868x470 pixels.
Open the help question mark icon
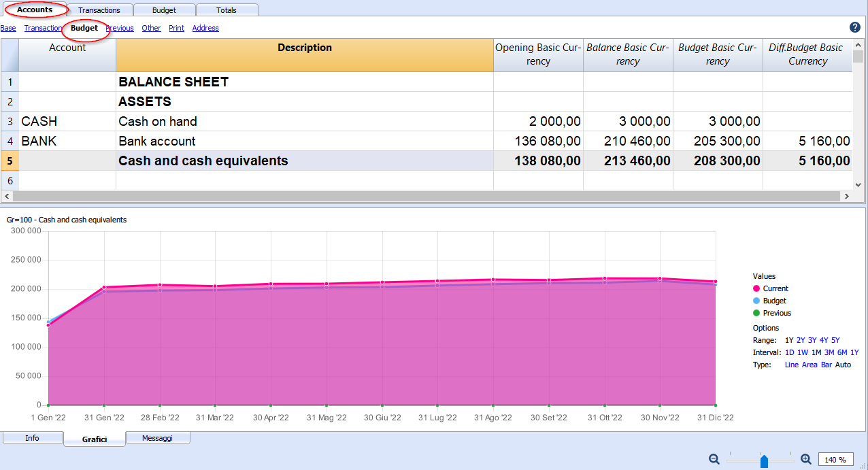(854, 27)
